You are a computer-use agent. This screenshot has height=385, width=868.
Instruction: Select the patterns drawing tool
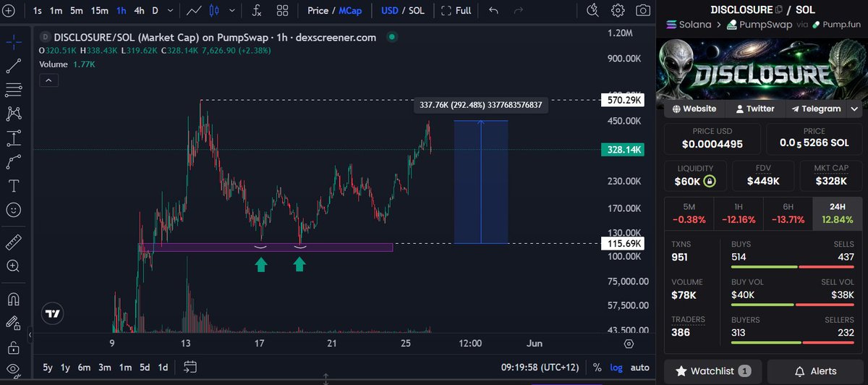click(14, 114)
